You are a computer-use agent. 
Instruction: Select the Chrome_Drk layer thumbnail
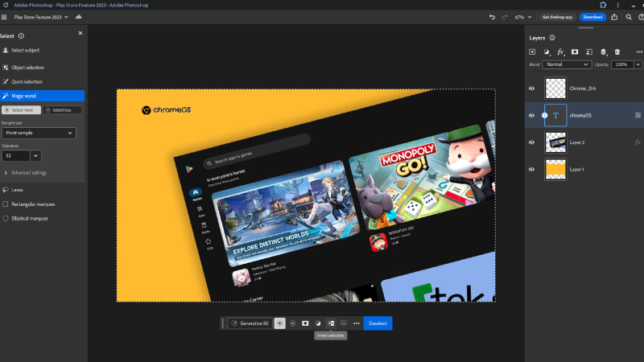pos(555,88)
